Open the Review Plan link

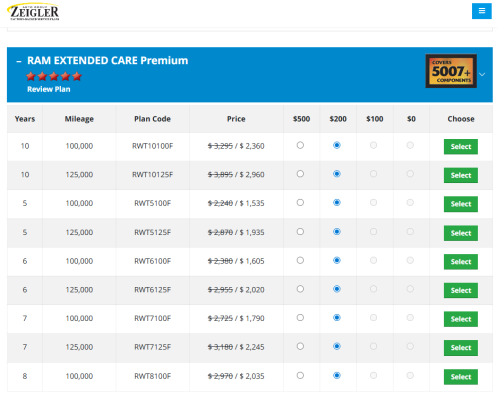[x=49, y=89]
